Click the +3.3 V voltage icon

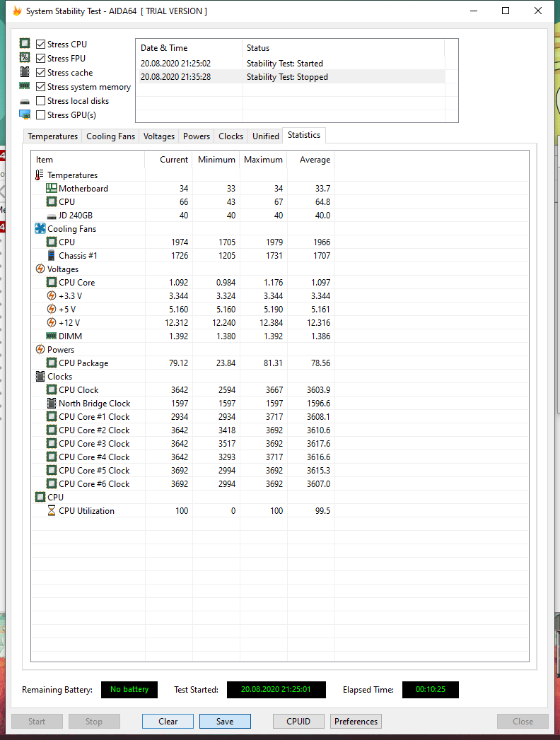point(52,295)
